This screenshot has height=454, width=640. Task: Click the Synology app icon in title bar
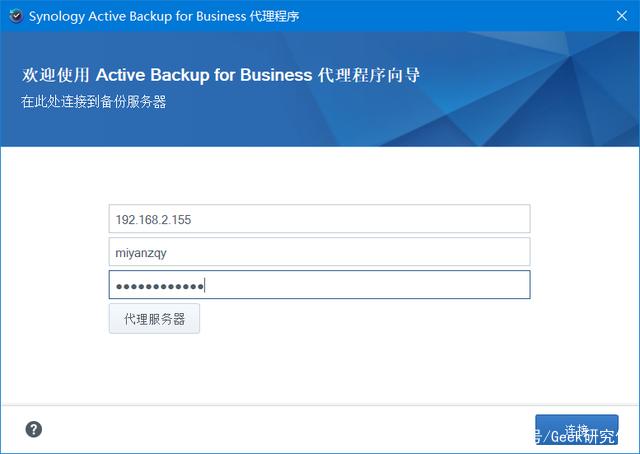[16, 16]
